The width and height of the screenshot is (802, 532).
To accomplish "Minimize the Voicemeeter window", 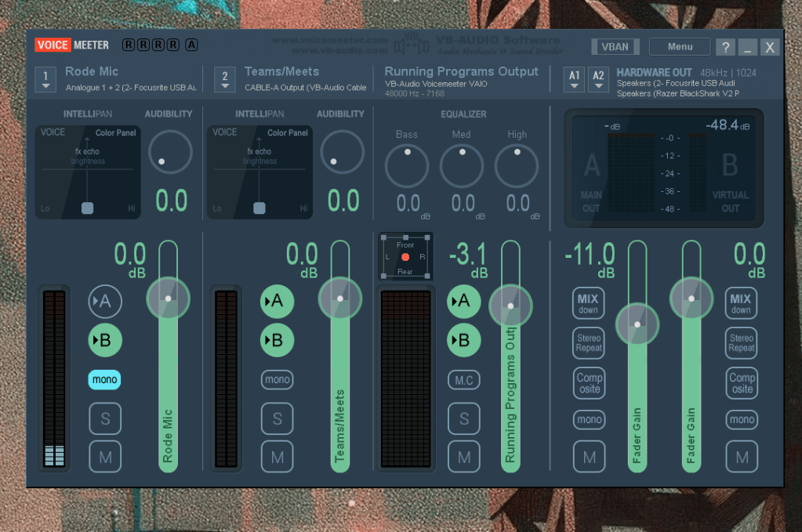I will [x=747, y=47].
